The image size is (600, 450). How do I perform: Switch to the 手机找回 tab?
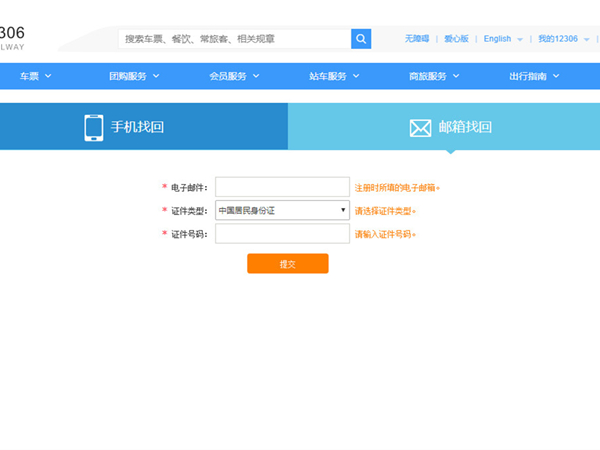pos(144,128)
